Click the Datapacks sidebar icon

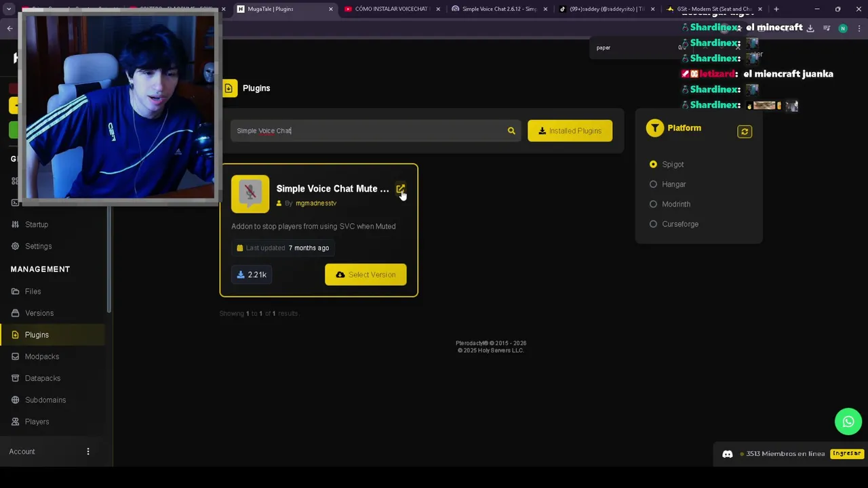(16, 378)
